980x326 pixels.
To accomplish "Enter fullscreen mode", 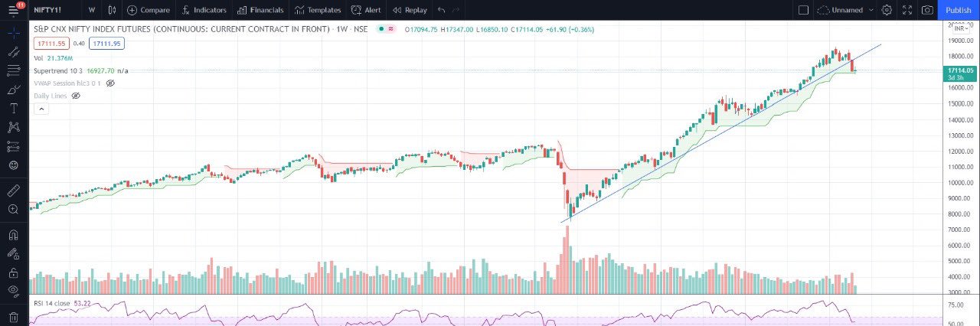I will (x=907, y=10).
